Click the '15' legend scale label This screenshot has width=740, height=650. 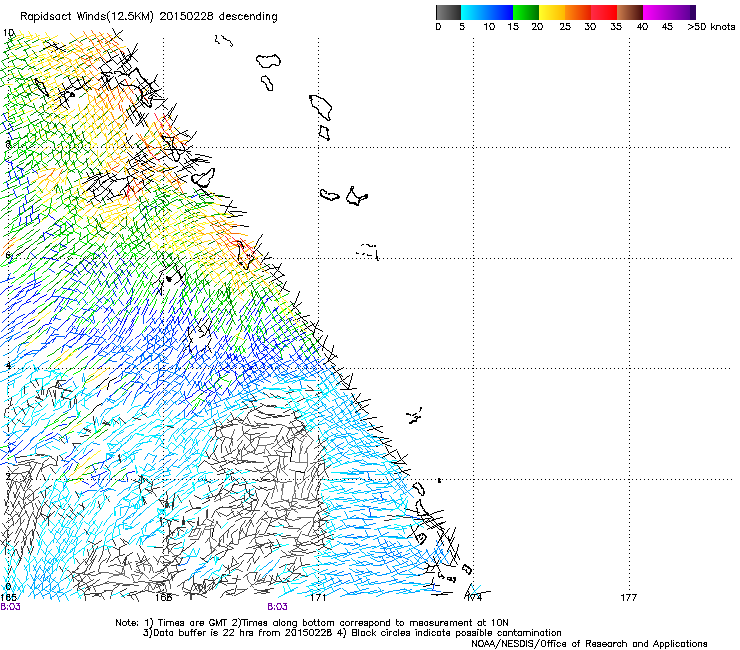[513, 27]
